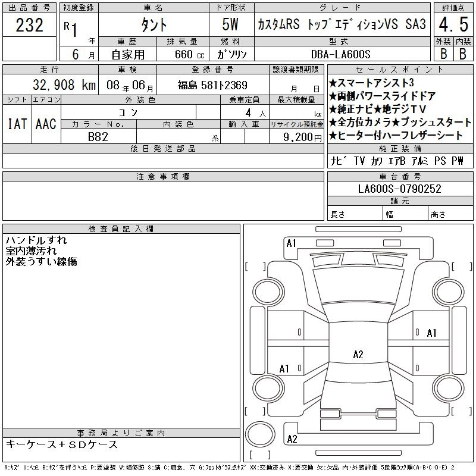Image resolution: width=476 pixels, height=476 pixels.
Task: Click the A1 mark on front bumper
Action: [291, 243]
